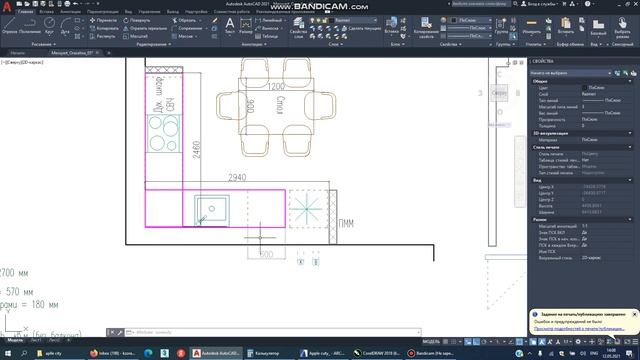Click Выбрать режим (Select Mode) touch icon

(622, 27)
